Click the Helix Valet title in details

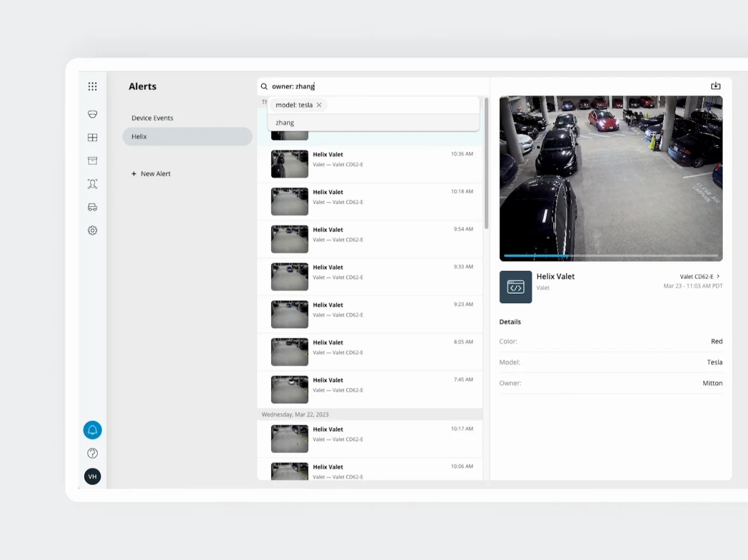point(556,277)
